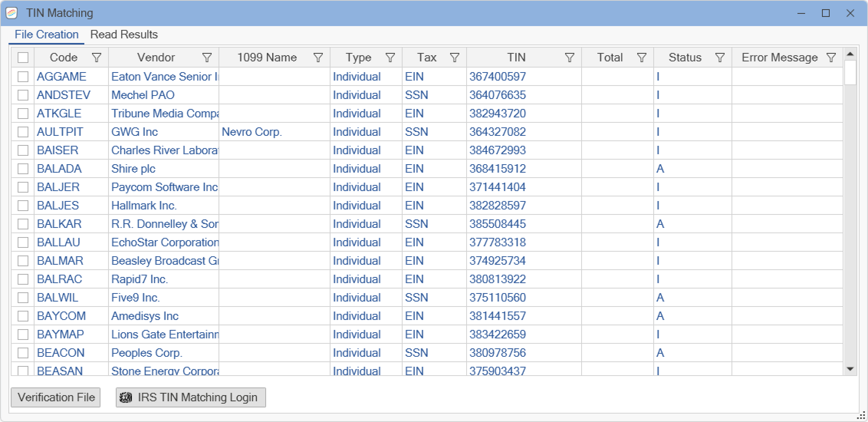Open the Total column filter icon
The image size is (868, 422).
[642, 58]
